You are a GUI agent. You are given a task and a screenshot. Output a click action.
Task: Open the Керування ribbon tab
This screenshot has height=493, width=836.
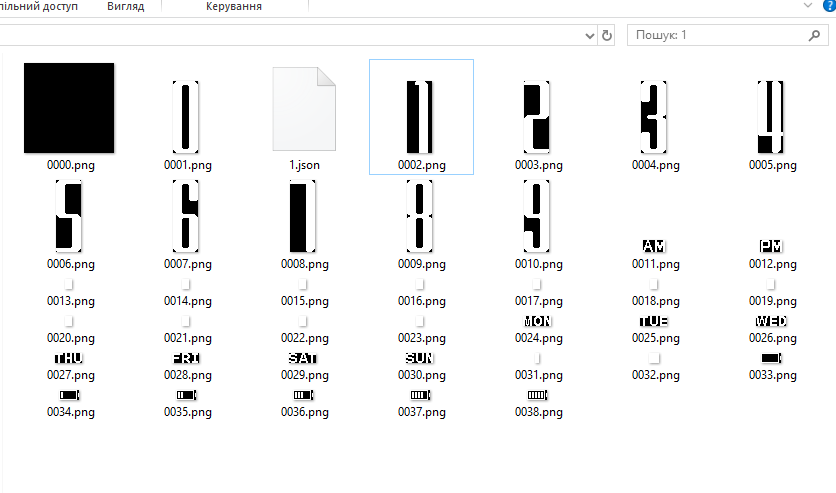[234, 6]
